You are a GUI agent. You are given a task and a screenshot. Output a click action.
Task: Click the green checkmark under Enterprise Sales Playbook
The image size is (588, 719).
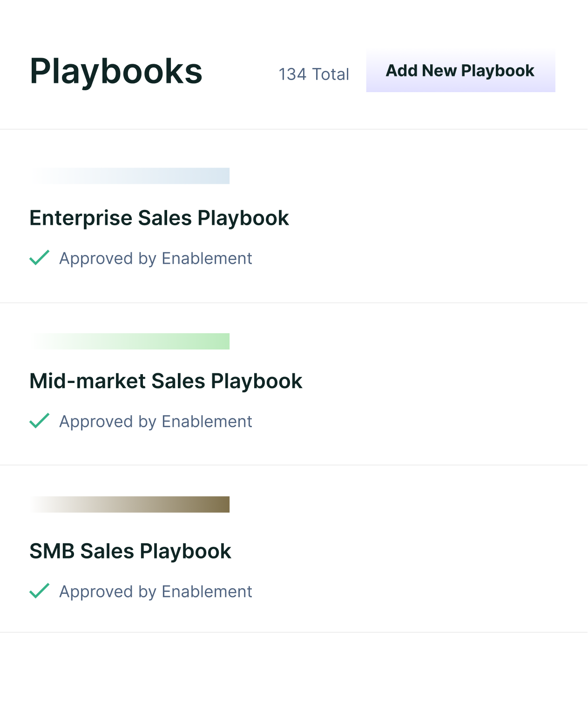click(x=40, y=257)
